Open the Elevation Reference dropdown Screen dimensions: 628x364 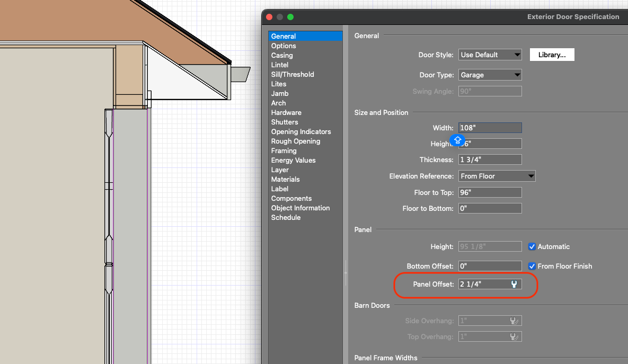click(497, 176)
